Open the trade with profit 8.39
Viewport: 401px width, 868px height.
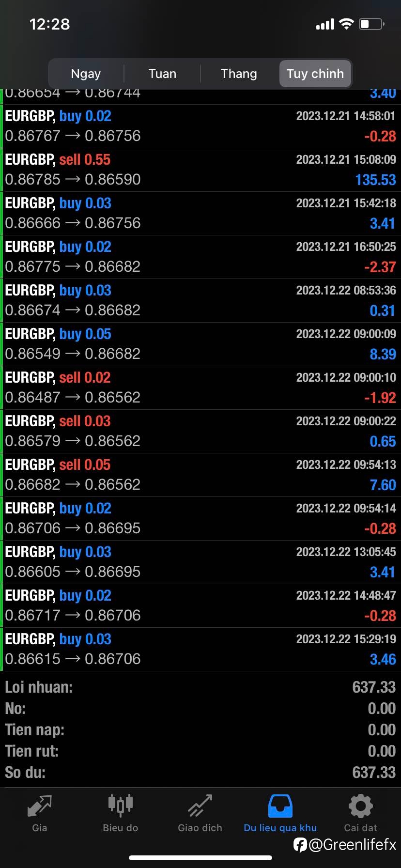click(200, 344)
